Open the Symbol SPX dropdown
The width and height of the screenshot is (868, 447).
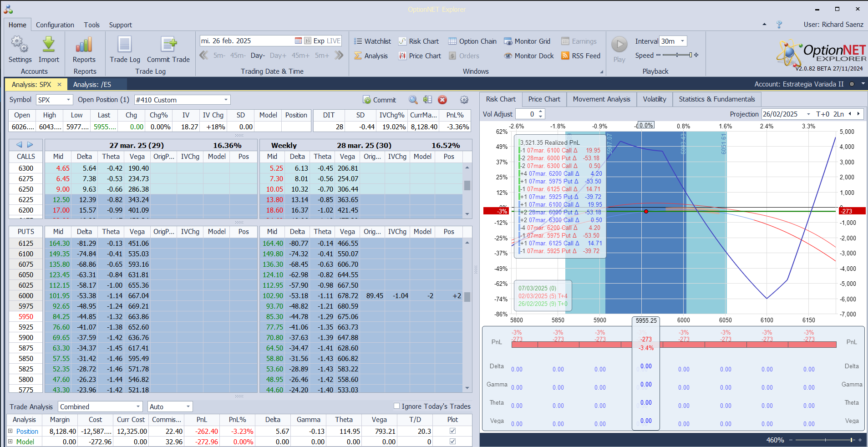pos(69,100)
